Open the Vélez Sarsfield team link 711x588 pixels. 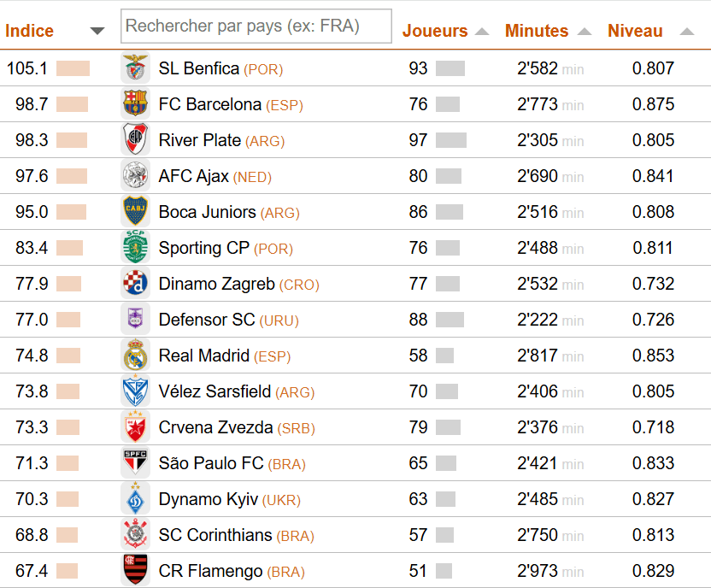point(214,391)
